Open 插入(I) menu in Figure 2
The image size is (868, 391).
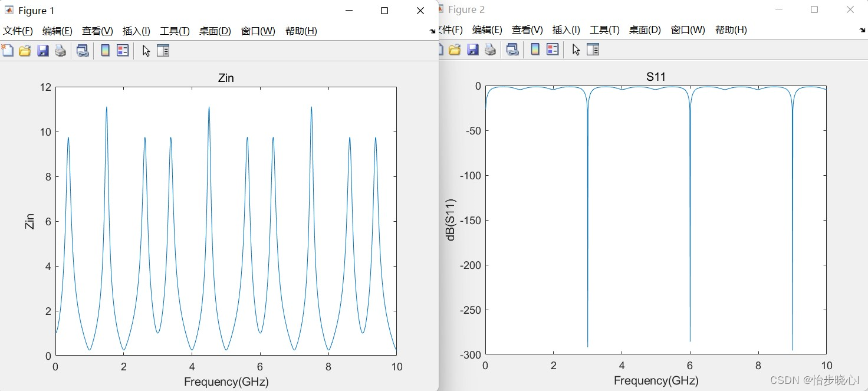tap(566, 30)
